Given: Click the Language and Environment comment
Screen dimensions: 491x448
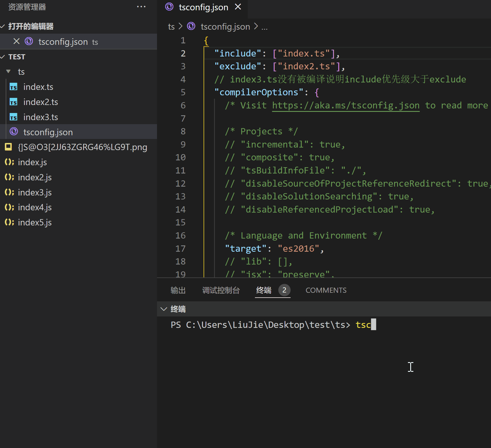Looking at the screenshot, I should [x=303, y=235].
